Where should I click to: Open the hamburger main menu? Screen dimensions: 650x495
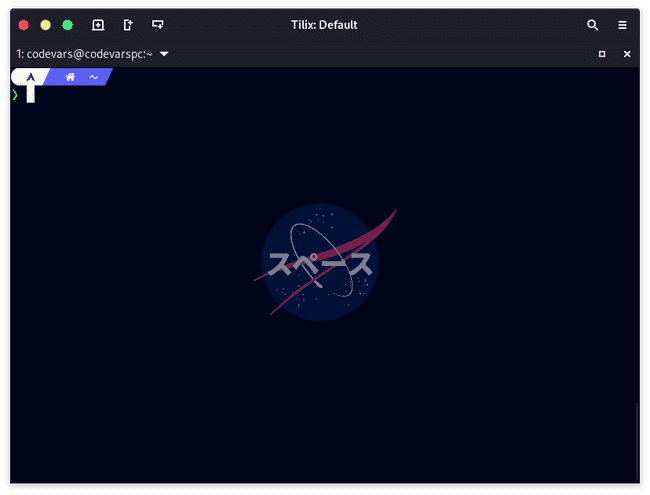tap(622, 25)
